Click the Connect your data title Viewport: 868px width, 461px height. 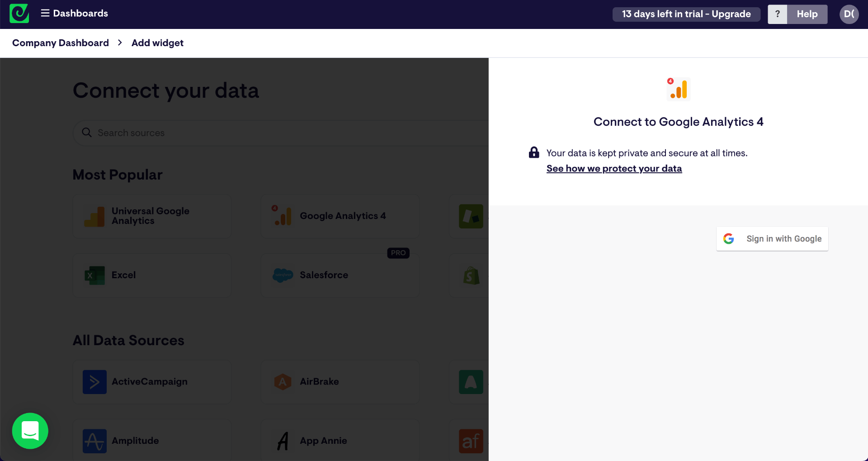166,90
